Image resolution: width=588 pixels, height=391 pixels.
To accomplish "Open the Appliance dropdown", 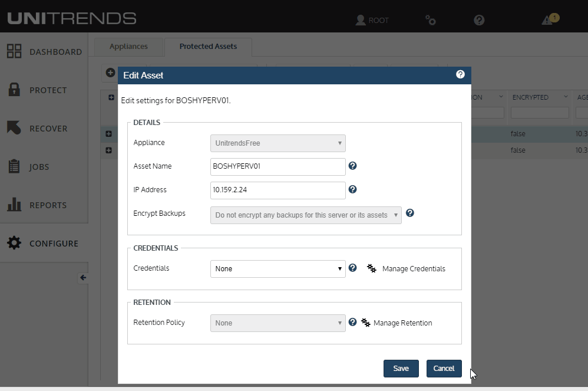I will click(x=278, y=143).
